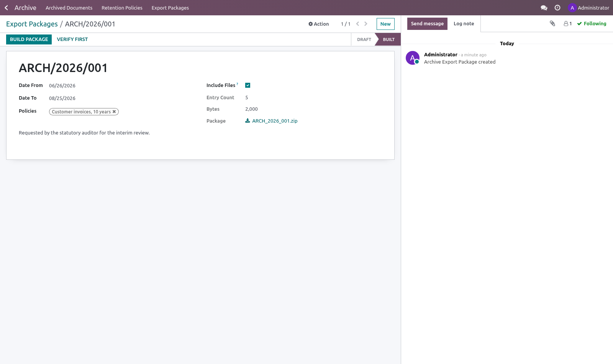Navigate to Export Packages breadcrumb

[32, 24]
